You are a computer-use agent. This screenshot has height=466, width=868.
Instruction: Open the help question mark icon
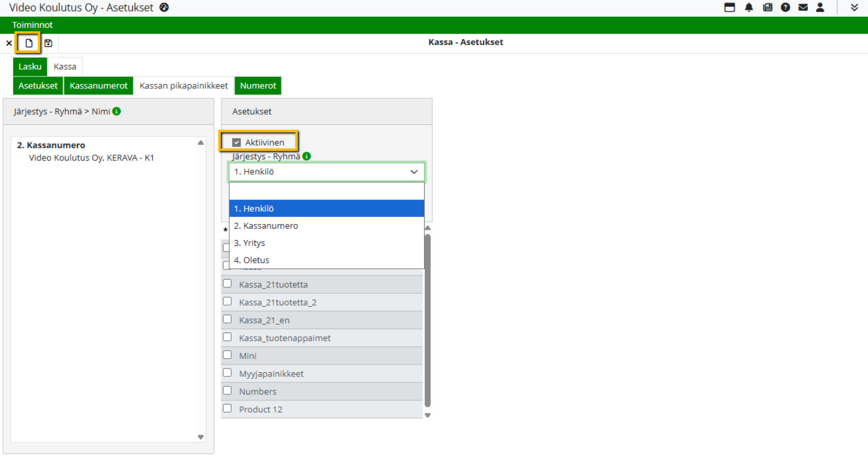785,8
